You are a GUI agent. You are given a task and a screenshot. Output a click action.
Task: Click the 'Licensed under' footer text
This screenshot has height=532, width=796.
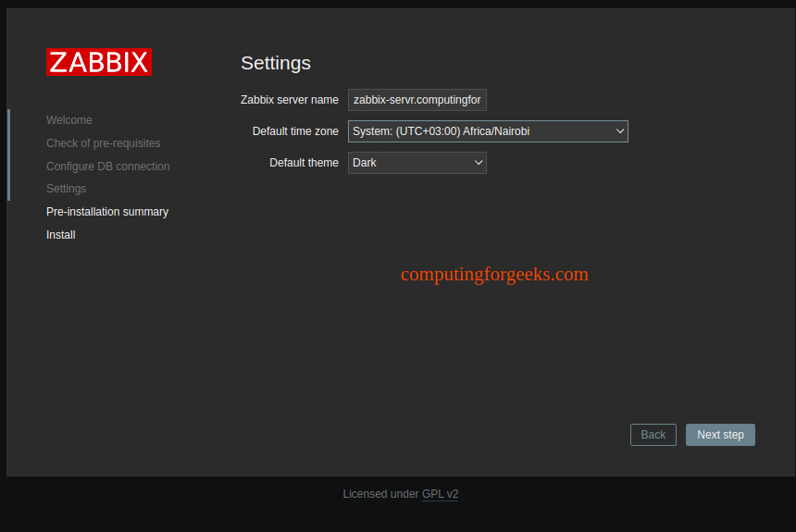(380, 494)
